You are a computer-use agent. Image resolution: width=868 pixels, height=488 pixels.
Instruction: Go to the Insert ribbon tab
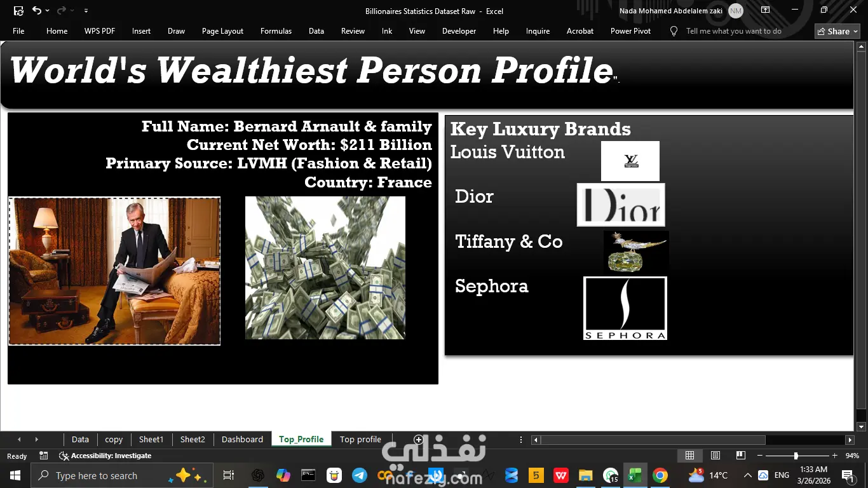(141, 31)
